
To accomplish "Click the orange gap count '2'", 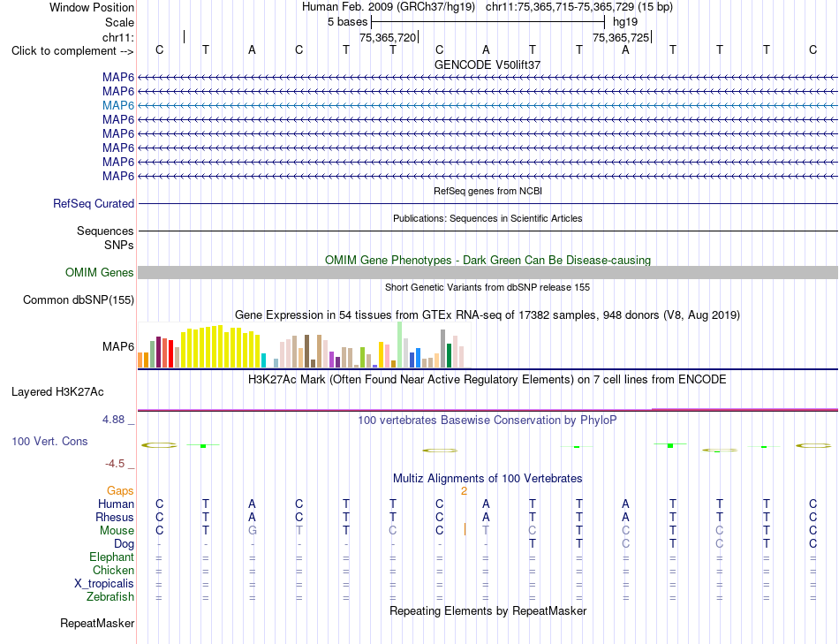I will point(464,491).
